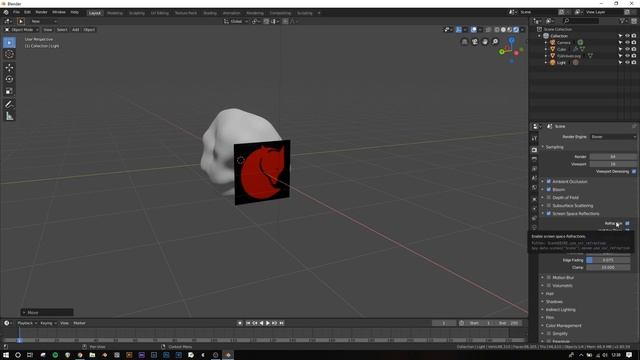Image resolution: width=640 pixels, height=360 pixels.
Task: Choose the Move tool
Action: coord(9,68)
